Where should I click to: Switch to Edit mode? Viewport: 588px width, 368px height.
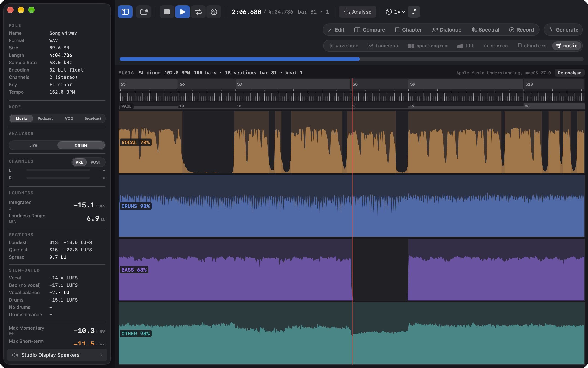point(336,30)
